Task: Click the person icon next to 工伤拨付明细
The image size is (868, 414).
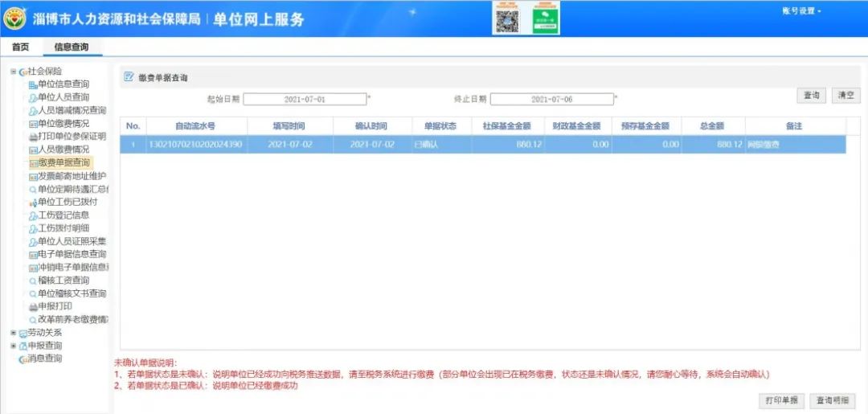Action: point(33,228)
